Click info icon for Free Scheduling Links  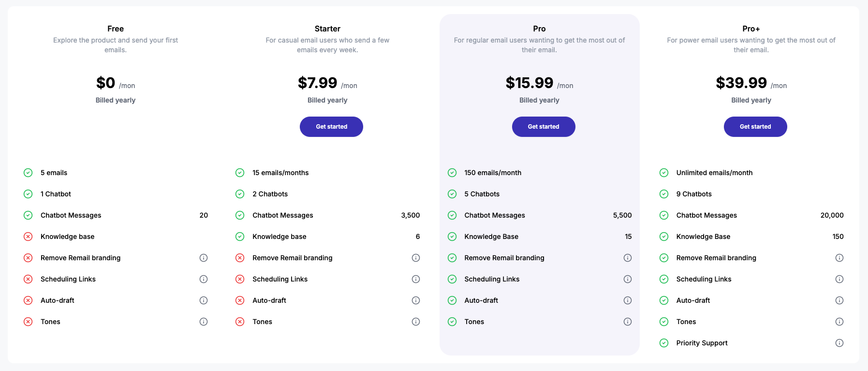point(204,279)
